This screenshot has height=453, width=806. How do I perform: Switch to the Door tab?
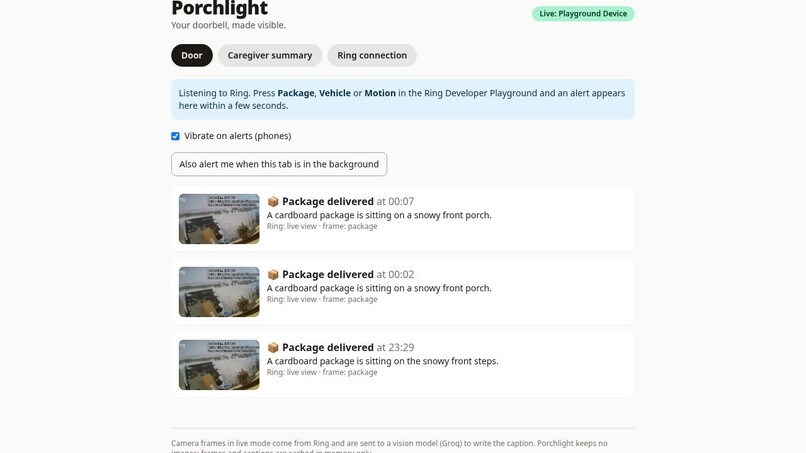pos(192,55)
